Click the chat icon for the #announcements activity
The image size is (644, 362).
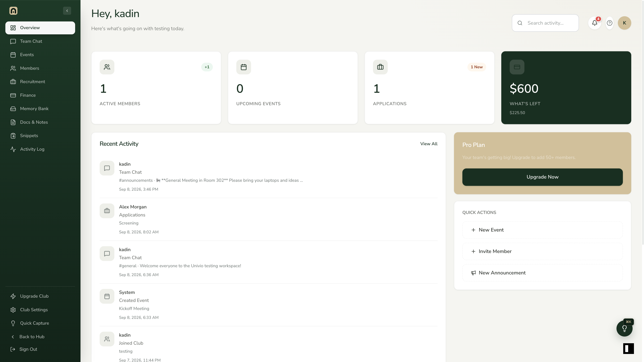click(107, 168)
